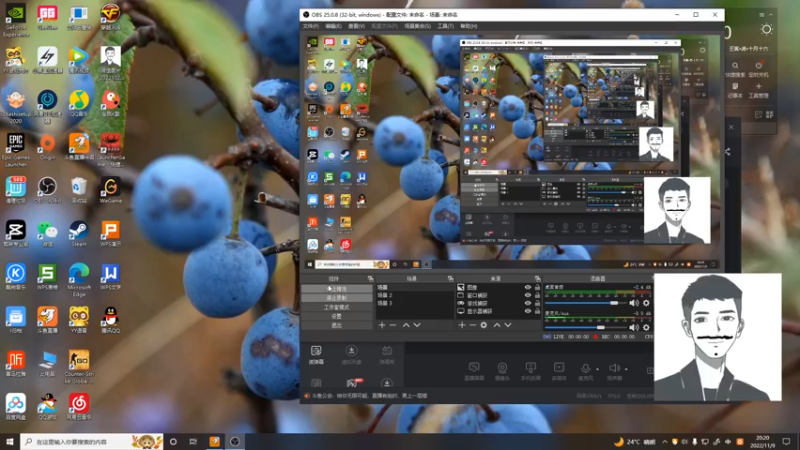Add a new source with the plus button
The image size is (800, 450).
tap(462, 325)
